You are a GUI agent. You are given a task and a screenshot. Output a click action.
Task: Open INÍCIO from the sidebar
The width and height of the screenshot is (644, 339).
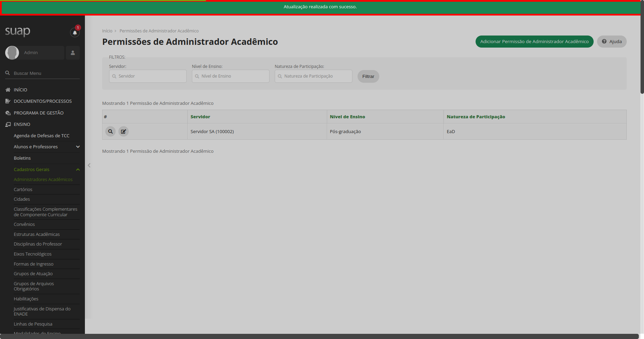(x=20, y=90)
